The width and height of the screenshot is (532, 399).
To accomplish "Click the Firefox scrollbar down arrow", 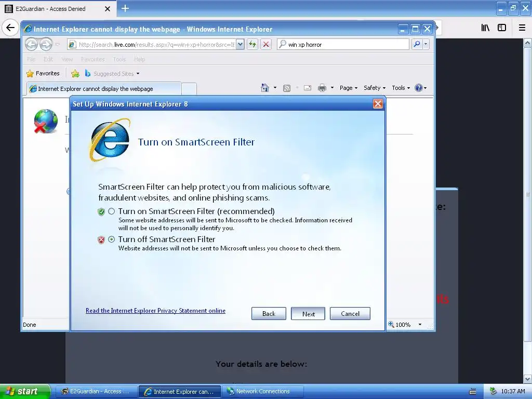I will [528, 379].
